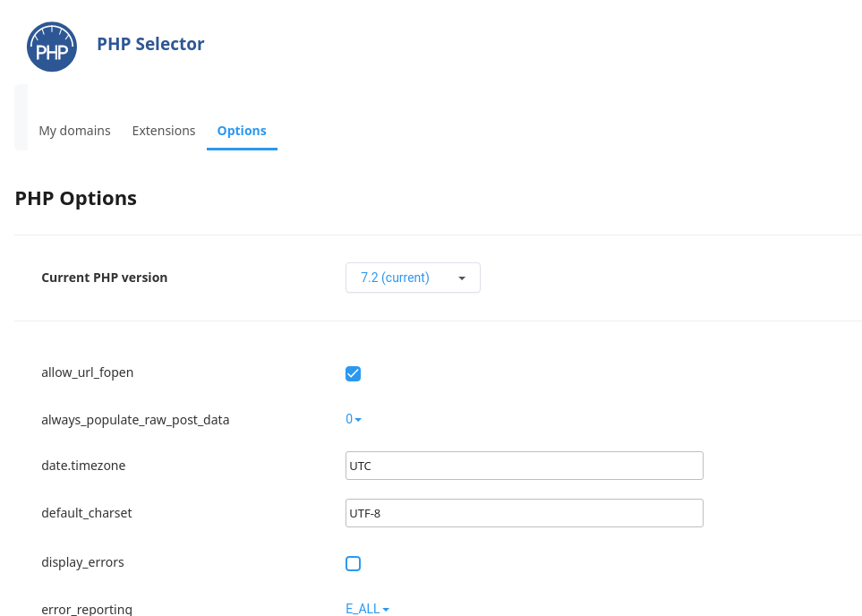Click the date.timezone option label

click(83, 466)
